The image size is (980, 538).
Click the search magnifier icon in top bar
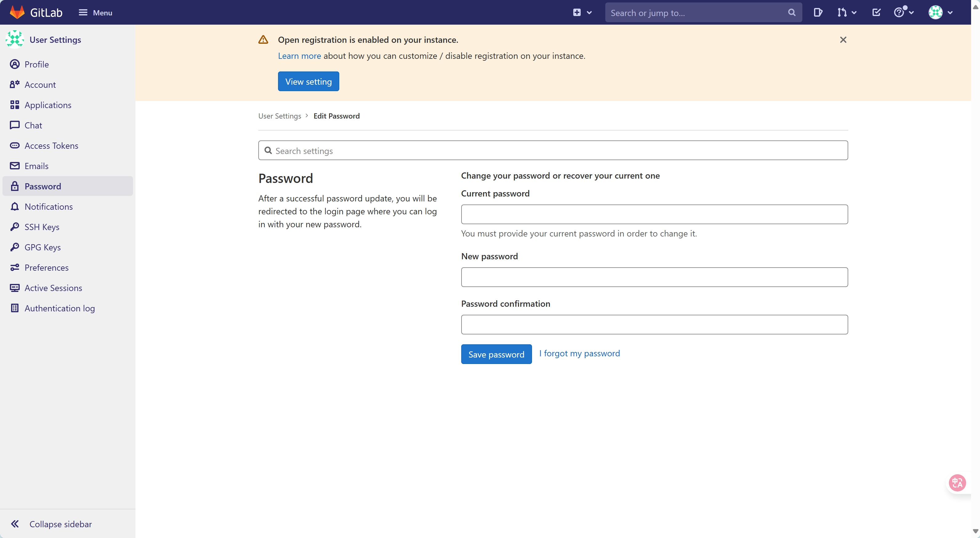click(792, 13)
